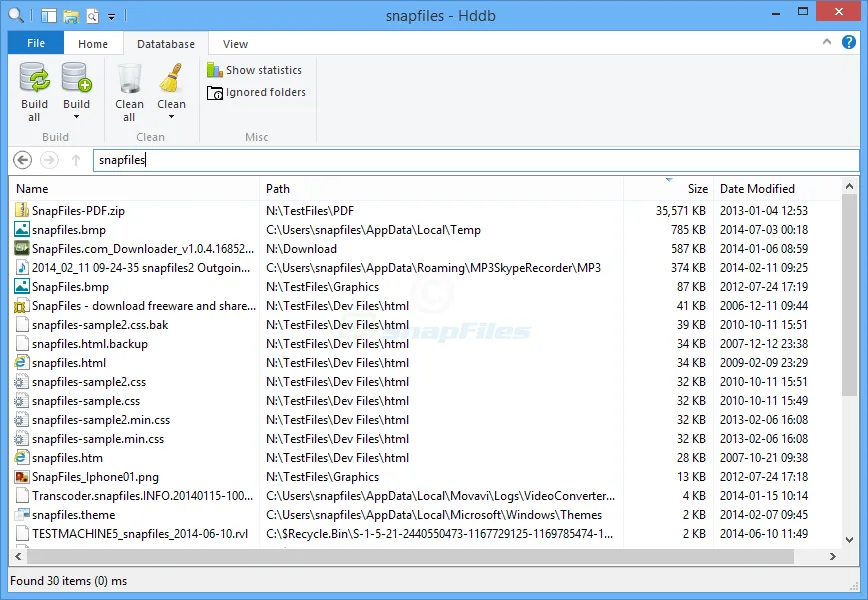Open the quick access toolbar dropdown
Viewport: 868px width, 600px height.
(111, 17)
